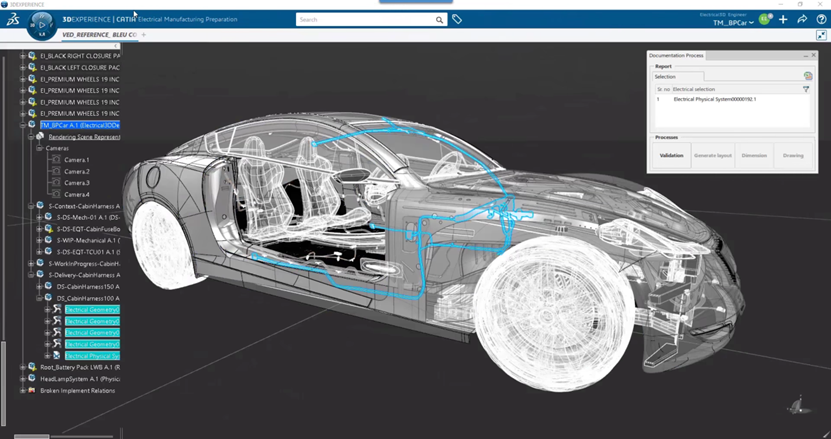The height and width of the screenshot is (439, 831).
Task: Open the green user avatar profile
Action: [764, 19]
